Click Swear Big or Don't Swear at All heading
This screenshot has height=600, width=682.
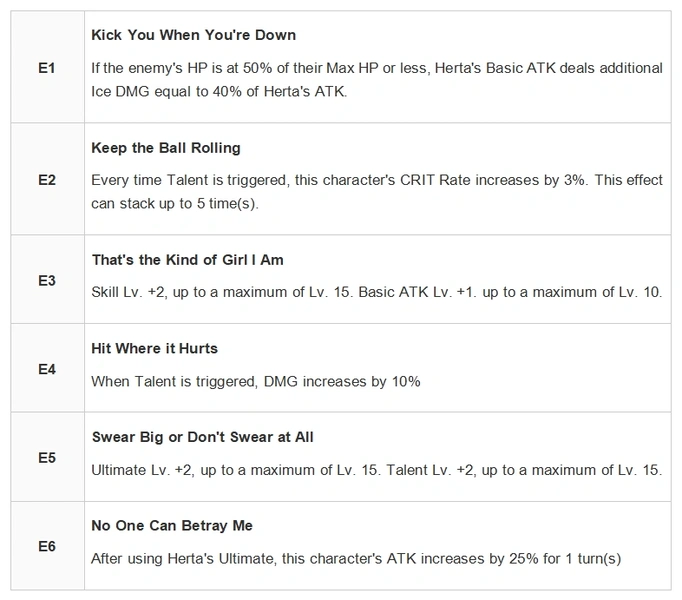click(x=202, y=437)
